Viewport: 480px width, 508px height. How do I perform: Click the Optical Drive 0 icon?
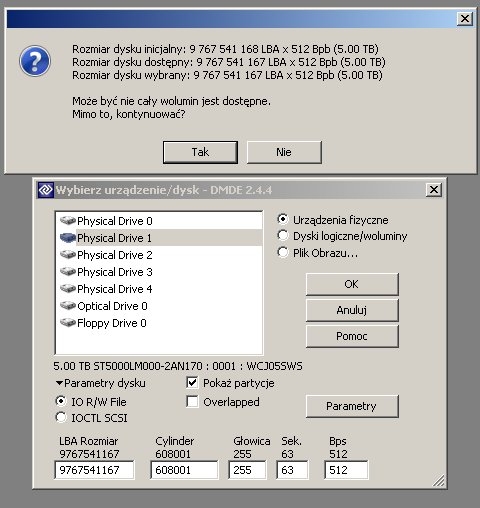point(68,305)
